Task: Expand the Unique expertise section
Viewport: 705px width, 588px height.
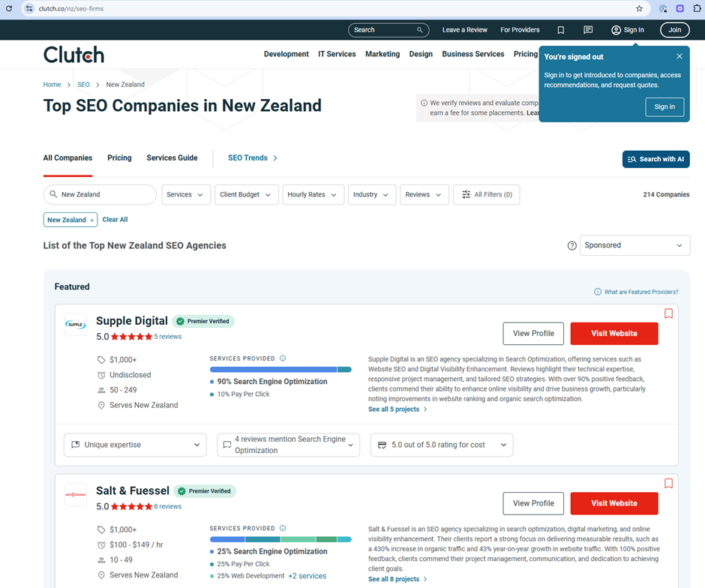Action: pyautogui.click(x=135, y=445)
